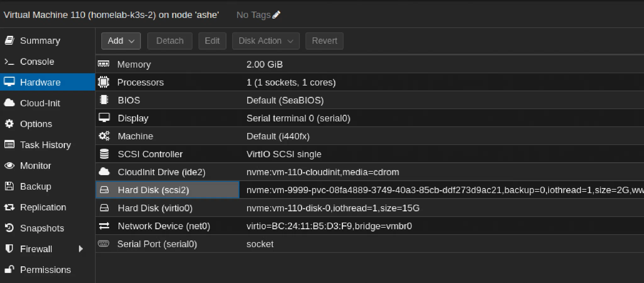644x283 pixels.
Task: Click the Monitor eye icon
Action: 9,166
